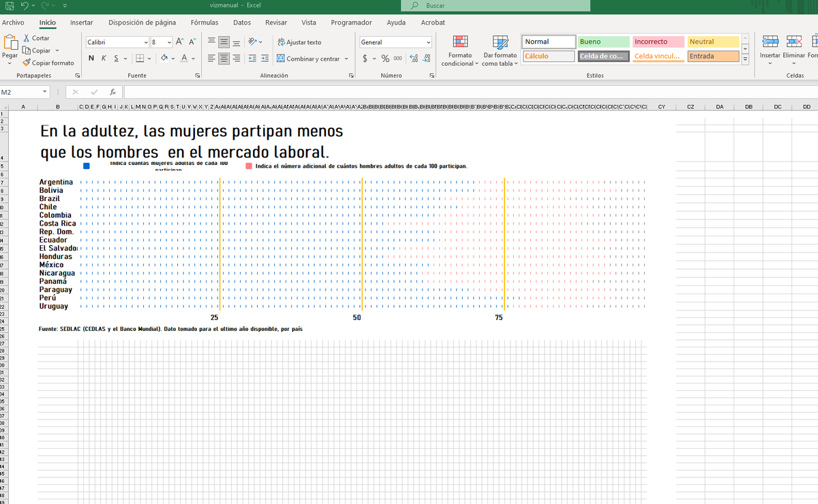Decrease indent
This screenshot has width=818, height=504.
tap(253, 59)
